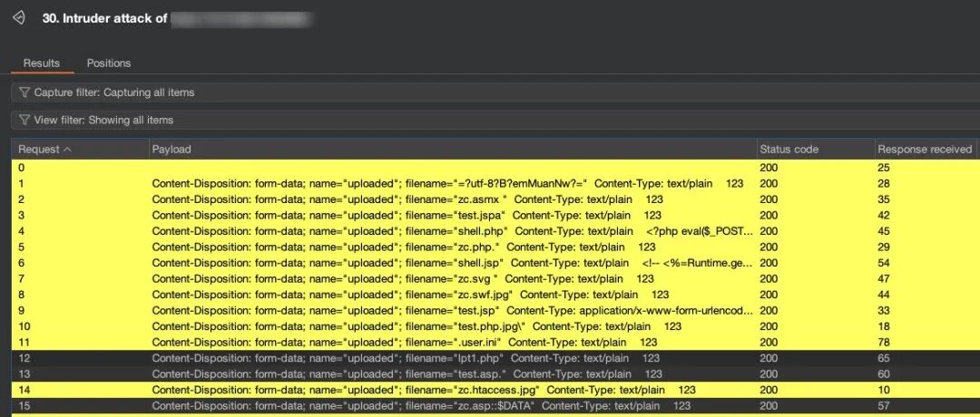The height and width of the screenshot is (417, 980).
Task: Open the View filter bar
Action: [x=495, y=120]
